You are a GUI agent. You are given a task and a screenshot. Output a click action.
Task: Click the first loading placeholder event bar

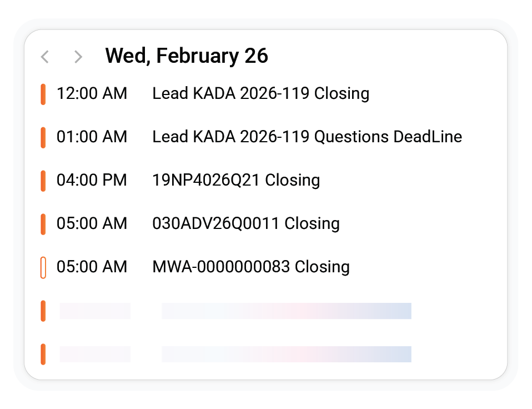click(286, 311)
